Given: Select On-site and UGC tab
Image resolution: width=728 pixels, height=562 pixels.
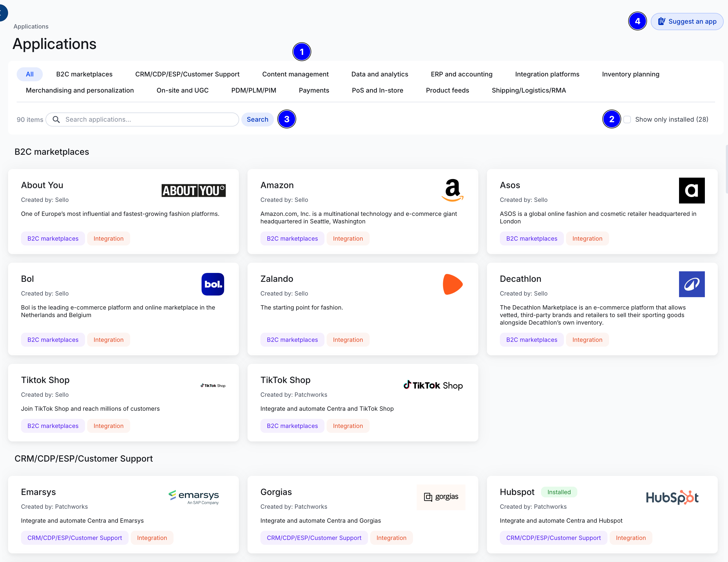Looking at the screenshot, I should pos(182,90).
